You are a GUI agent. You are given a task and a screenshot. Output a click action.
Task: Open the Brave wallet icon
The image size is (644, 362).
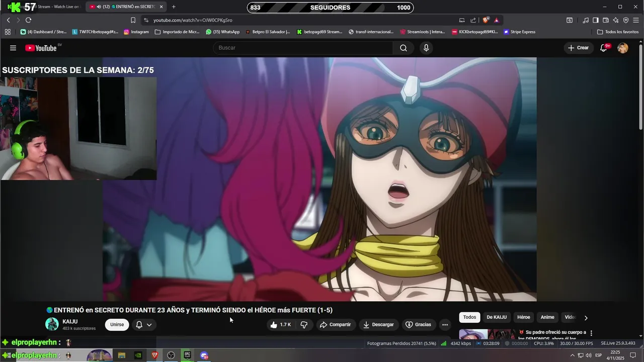click(606, 20)
